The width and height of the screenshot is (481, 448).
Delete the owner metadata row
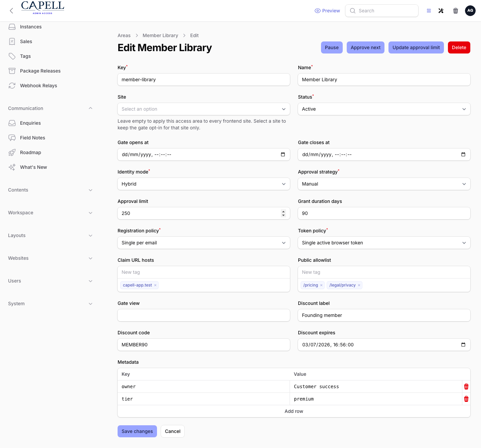pos(466,386)
